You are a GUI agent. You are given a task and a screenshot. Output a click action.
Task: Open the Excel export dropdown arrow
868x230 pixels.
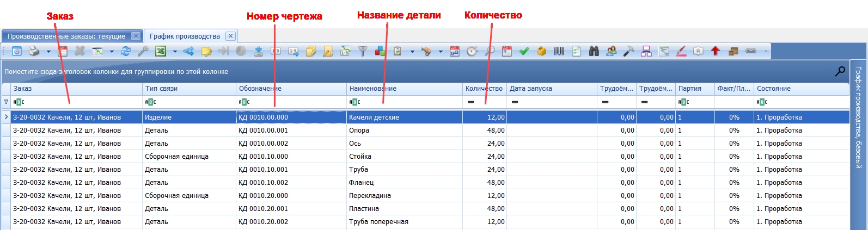[x=175, y=52]
